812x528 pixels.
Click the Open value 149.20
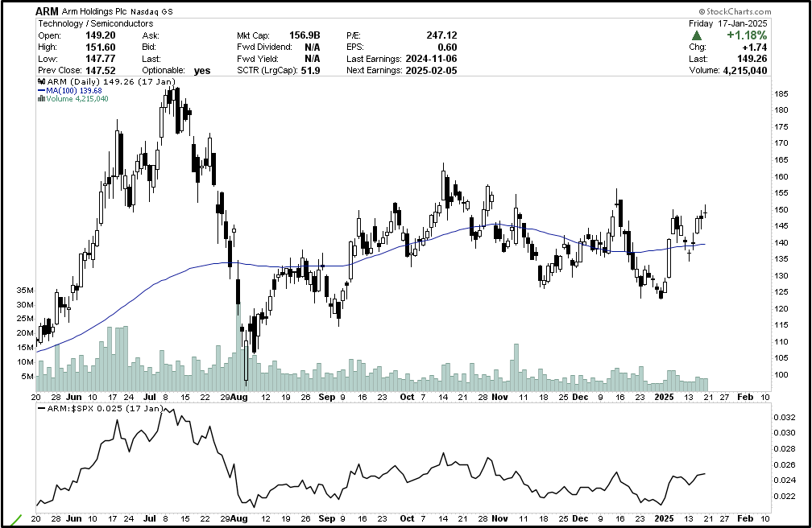tap(101, 35)
